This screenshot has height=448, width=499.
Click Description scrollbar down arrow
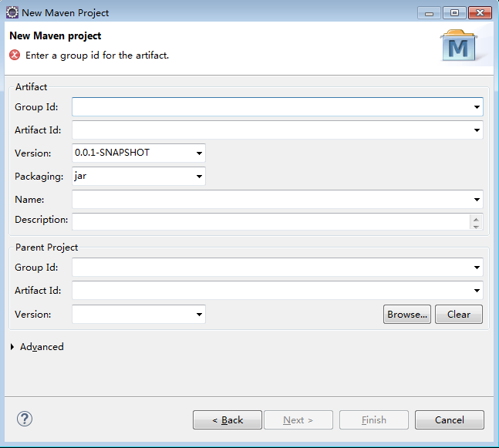pyautogui.click(x=476, y=226)
